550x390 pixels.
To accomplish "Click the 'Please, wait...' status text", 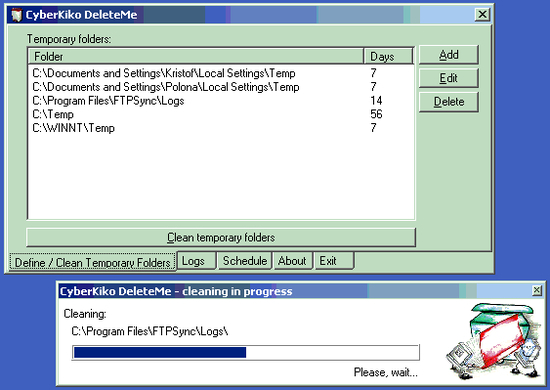I will [x=386, y=372].
